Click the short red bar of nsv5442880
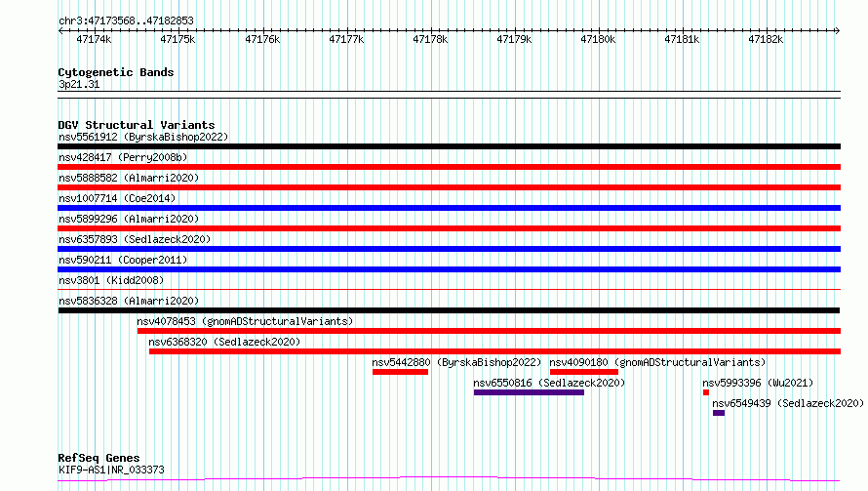The height and width of the screenshot is (491, 868). pos(400,372)
